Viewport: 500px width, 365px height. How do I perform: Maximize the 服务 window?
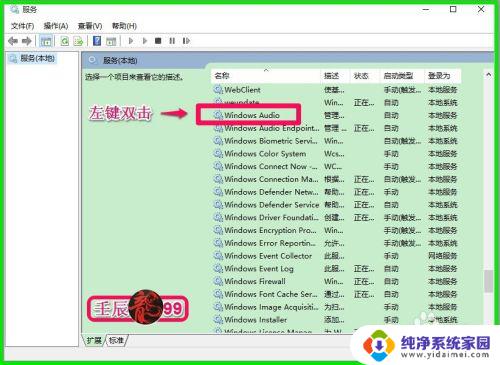(453, 9)
